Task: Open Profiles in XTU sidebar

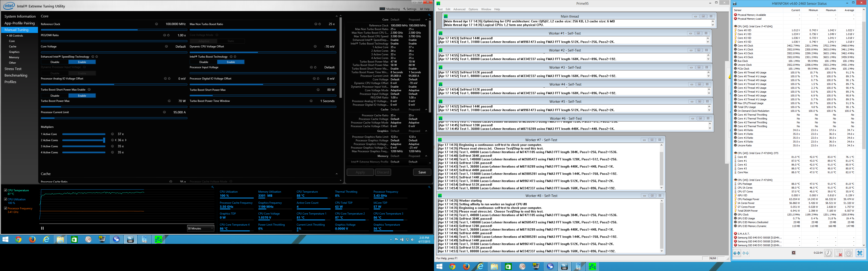Action: (x=10, y=82)
